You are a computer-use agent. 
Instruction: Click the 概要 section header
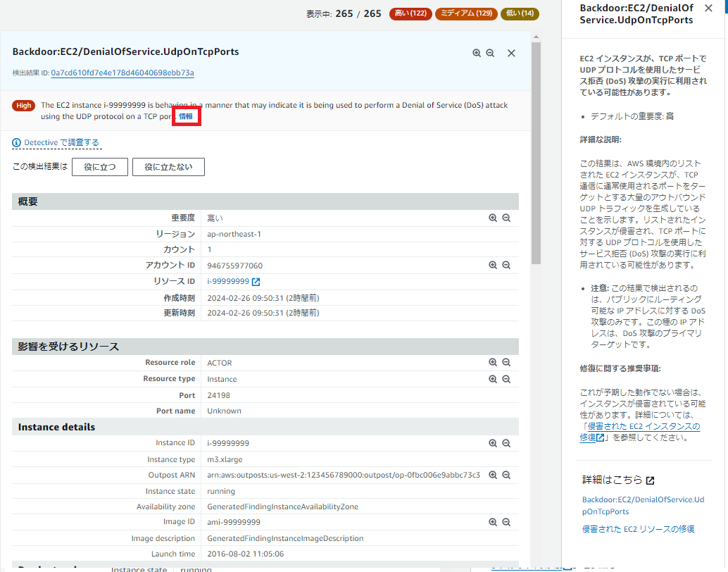tap(265, 201)
